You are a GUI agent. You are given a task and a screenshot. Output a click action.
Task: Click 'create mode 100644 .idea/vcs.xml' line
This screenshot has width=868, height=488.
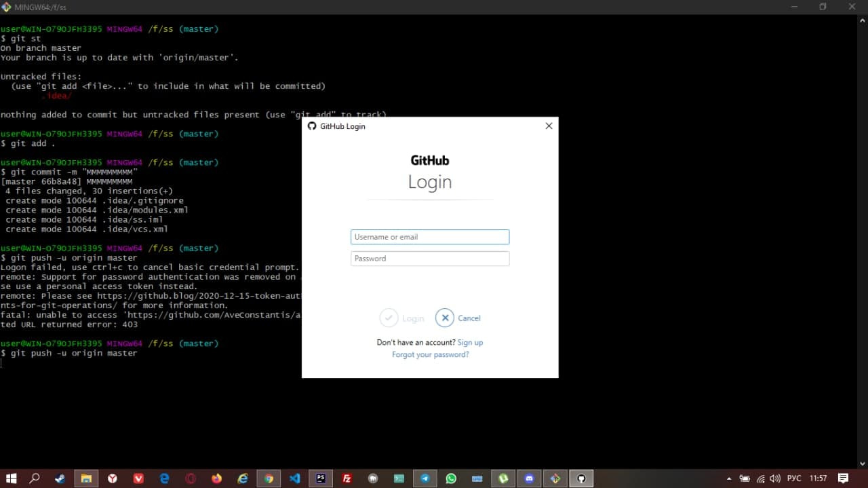tap(87, 229)
